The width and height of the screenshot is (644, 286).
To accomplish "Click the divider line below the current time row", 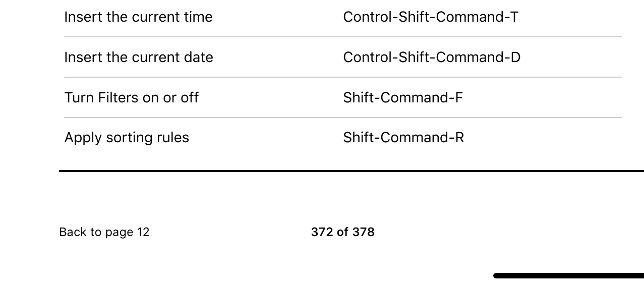I will pyautogui.click(x=343, y=37).
